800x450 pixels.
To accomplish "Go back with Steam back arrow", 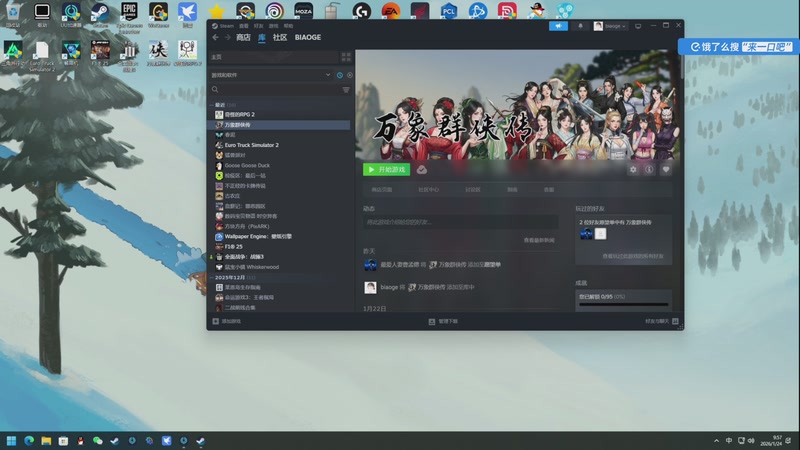I will click(215, 37).
